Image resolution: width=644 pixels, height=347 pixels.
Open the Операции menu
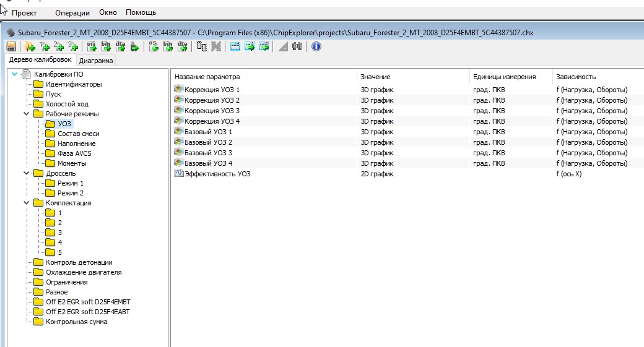point(72,12)
